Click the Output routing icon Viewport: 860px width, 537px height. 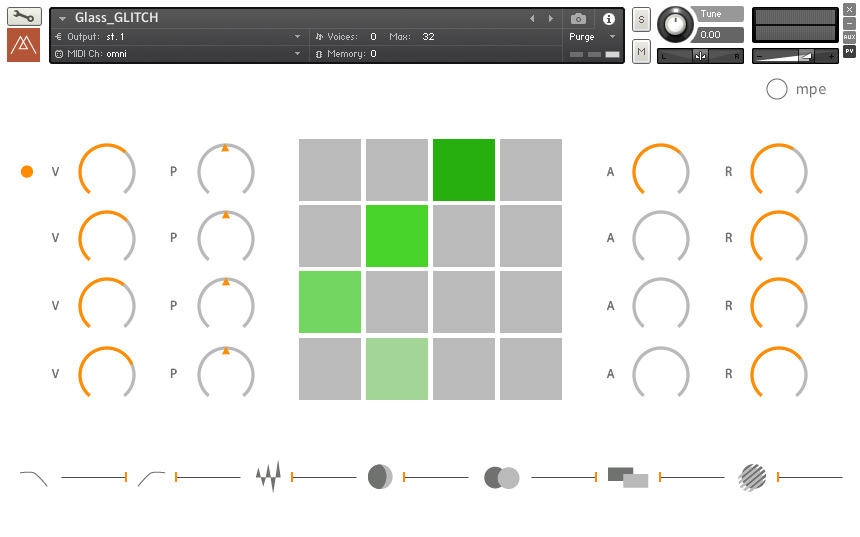coord(59,37)
